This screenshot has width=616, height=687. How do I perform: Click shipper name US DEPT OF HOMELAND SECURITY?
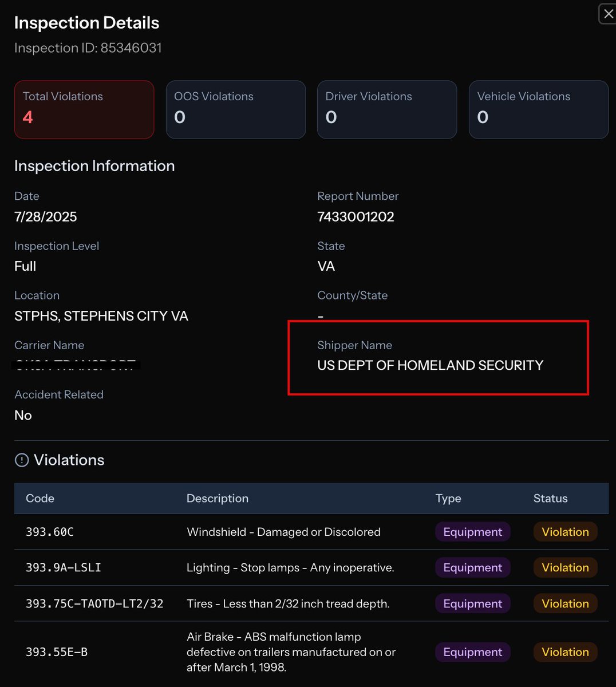click(x=431, y=365)
